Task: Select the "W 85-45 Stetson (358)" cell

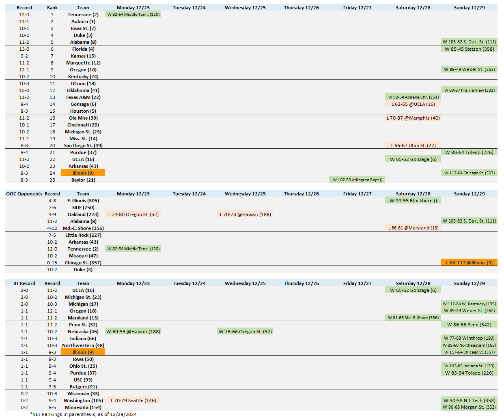Action: pos(469,49)
